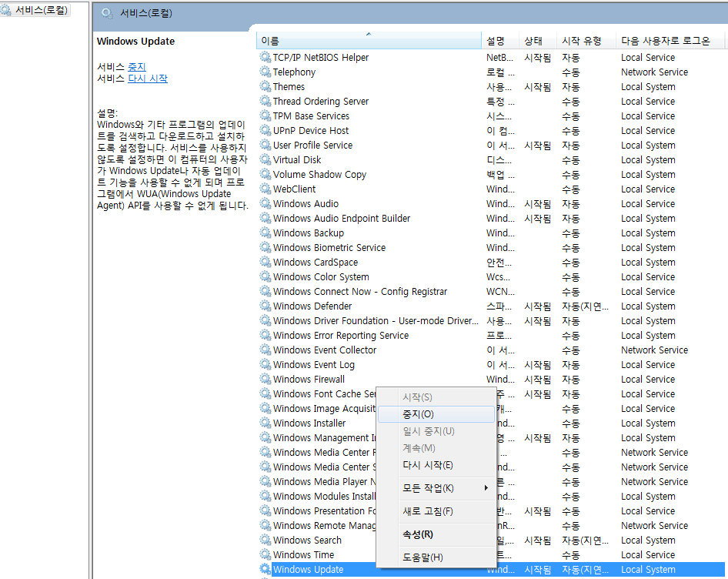Click the gear icon beside Windows Error Reporting Service
The width and height of the screenshot is (728, 579).
pyautogui.click(x=265, y=336)
